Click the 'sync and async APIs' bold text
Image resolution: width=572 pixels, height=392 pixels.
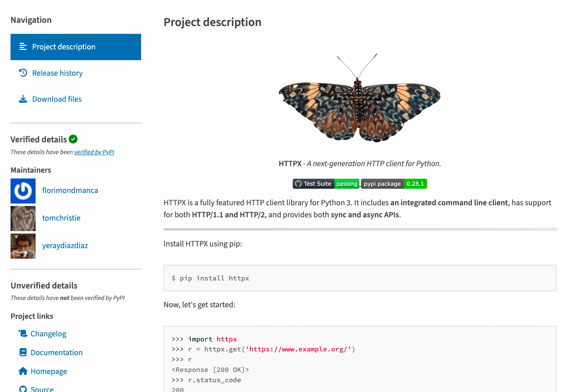tap(365, 215)
